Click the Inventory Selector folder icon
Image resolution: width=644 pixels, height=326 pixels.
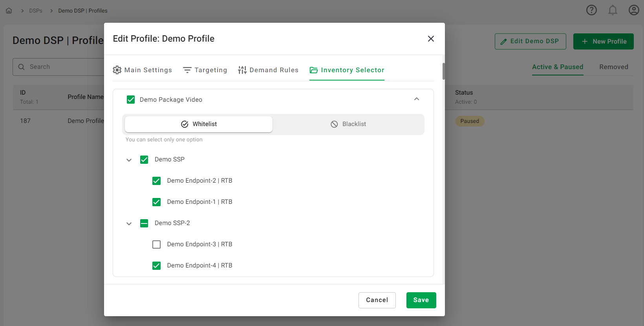click(x=314, y=70)
